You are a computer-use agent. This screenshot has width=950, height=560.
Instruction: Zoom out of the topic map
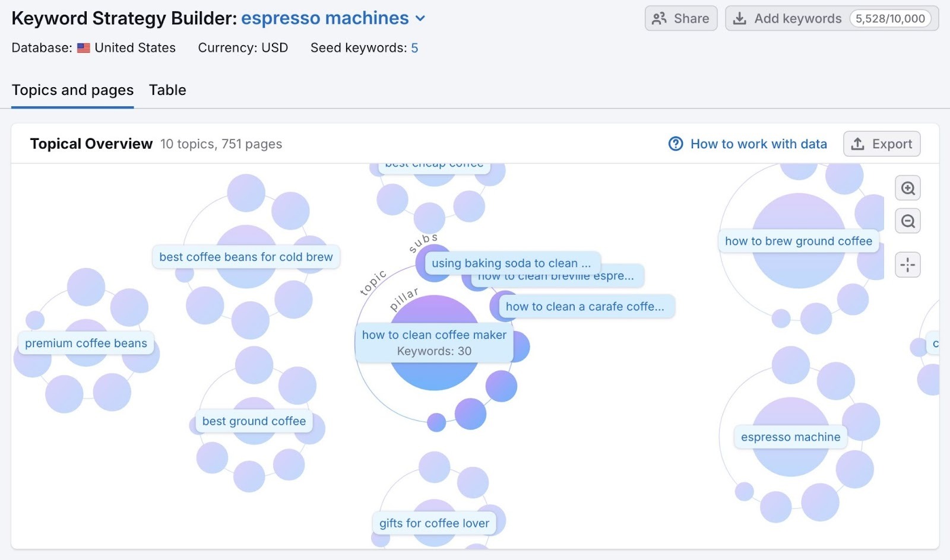point(907,221)
